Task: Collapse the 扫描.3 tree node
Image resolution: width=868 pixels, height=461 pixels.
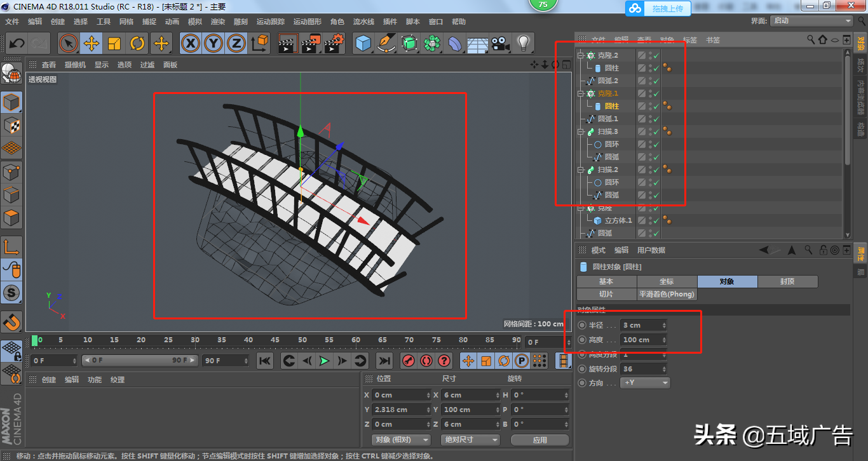Action: [x=581, y=131]
